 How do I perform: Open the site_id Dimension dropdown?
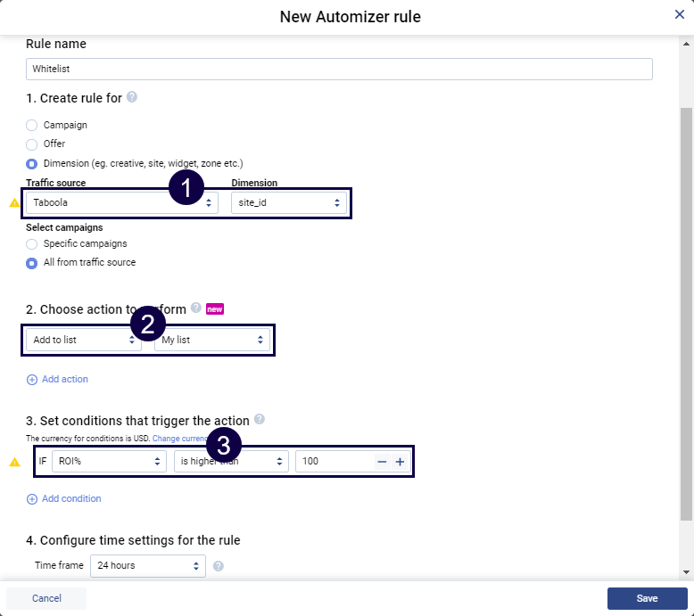click(289, 202)
